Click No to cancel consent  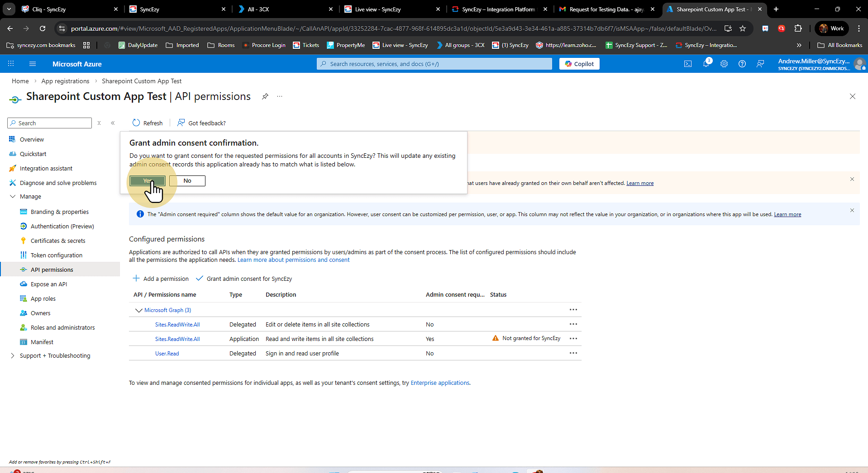click(x=187, y=181)
